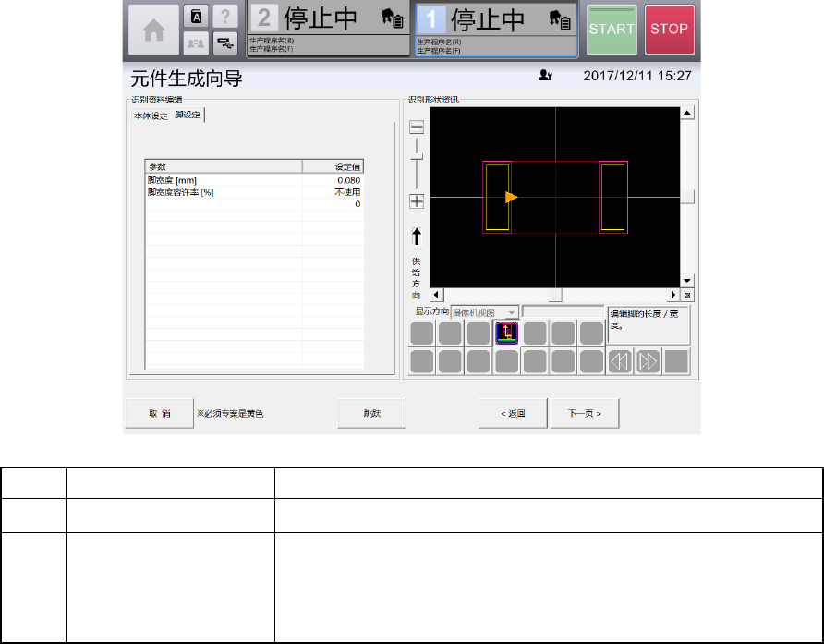Click the network connection icon in top bar
Screen dimensions: 824x644
click(x=224, y=42)
